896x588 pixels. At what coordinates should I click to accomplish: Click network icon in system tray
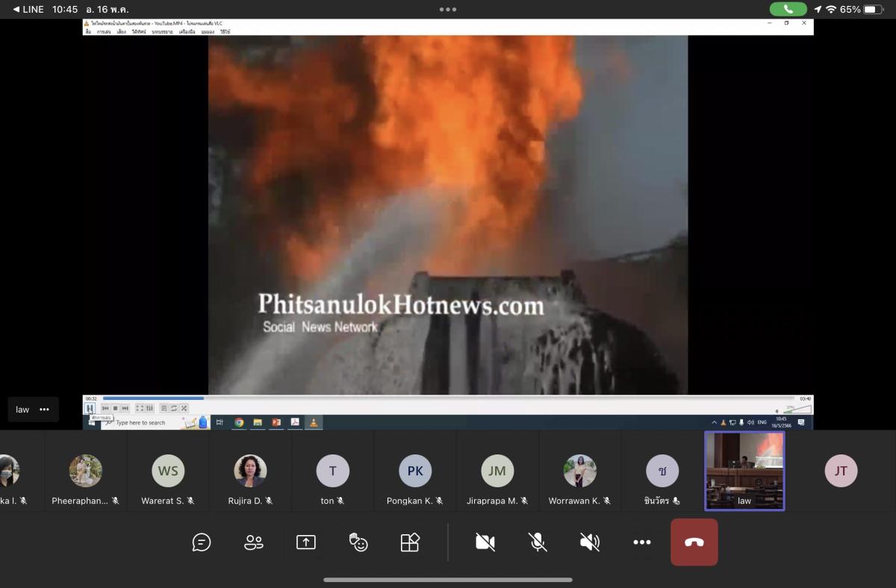pos(732,422)
